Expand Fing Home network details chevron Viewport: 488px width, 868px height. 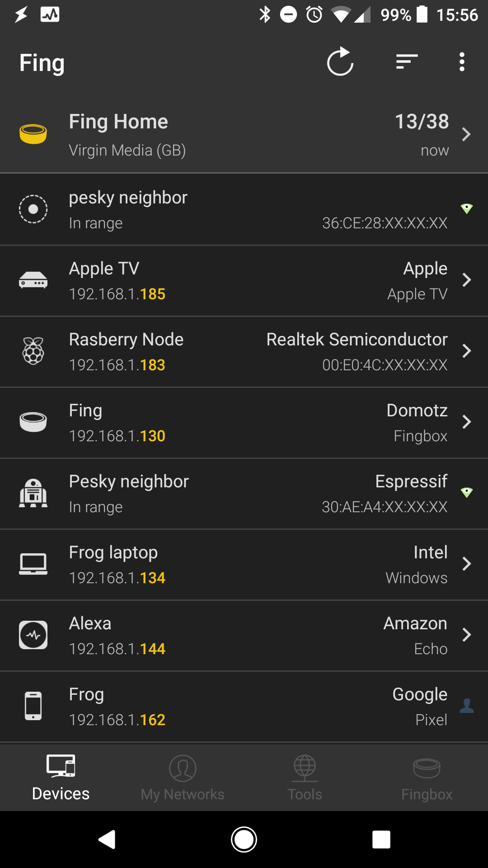pyautogui.click(x=466, y=134)
